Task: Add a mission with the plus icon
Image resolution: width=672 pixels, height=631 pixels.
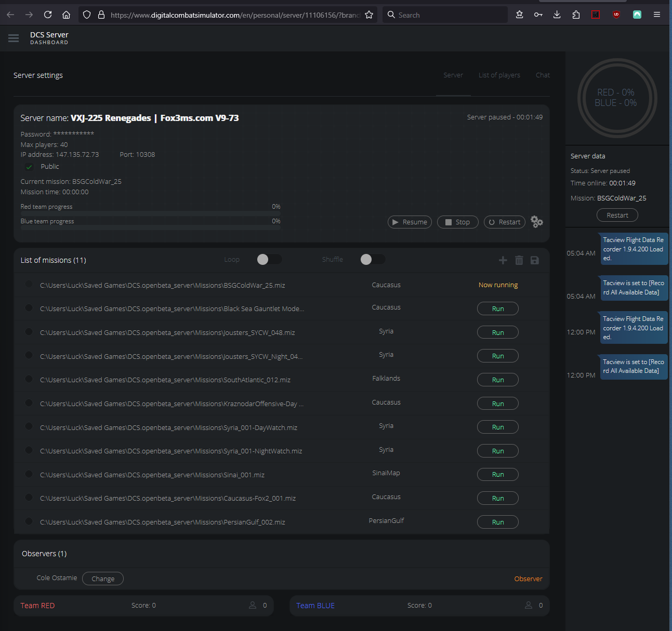Action: [503, 260]
